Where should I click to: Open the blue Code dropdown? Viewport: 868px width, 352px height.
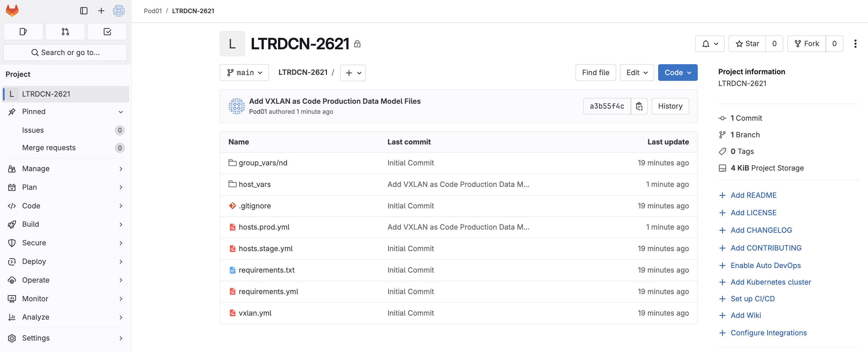(677, 73)
